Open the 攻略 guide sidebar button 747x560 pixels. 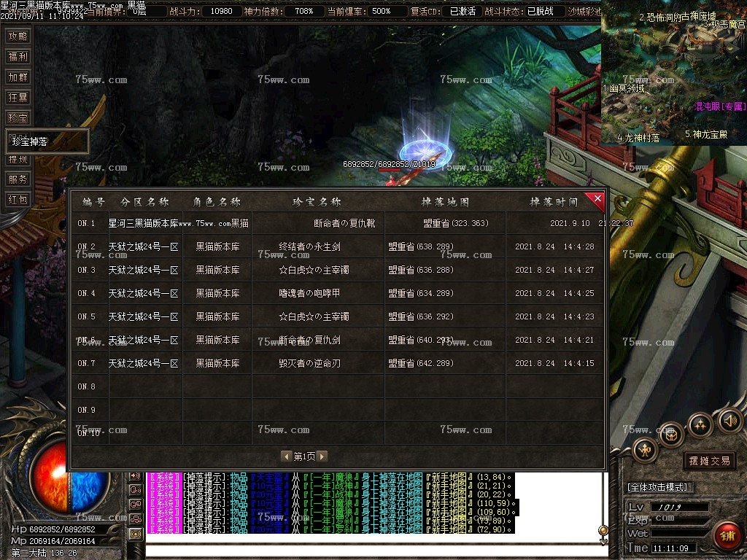pyautogui.click(x=18, y=36)
